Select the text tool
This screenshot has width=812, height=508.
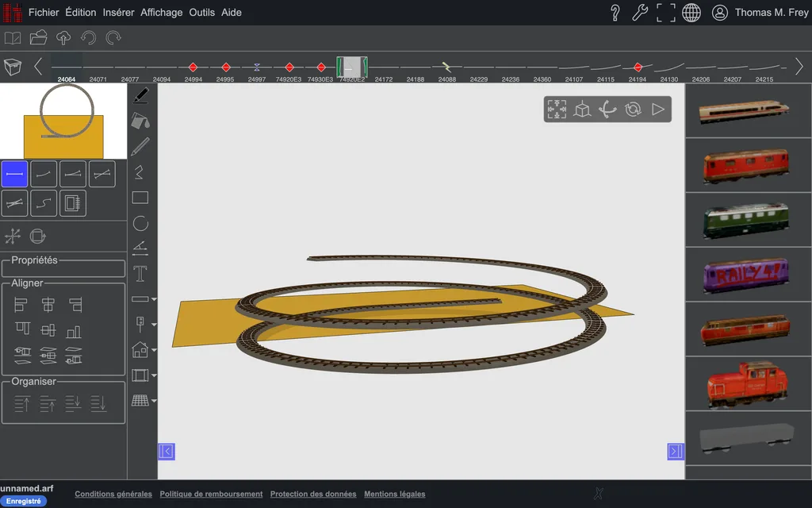140,274
